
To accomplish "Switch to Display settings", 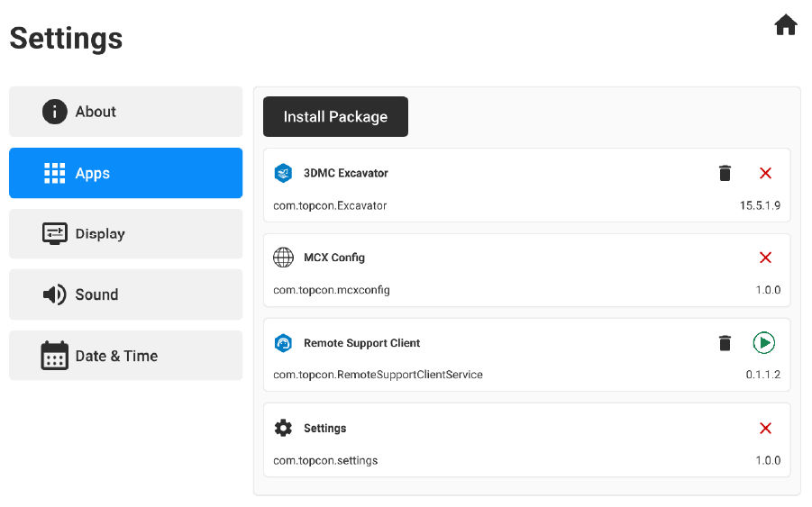I will pyautogui.click(x=125, y=234).
